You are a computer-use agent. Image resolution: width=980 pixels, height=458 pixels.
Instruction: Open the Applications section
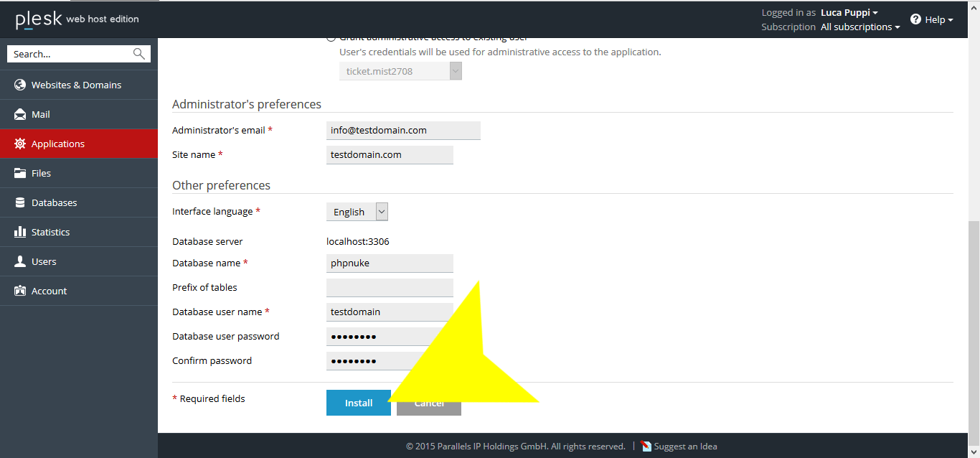[79, 144]
